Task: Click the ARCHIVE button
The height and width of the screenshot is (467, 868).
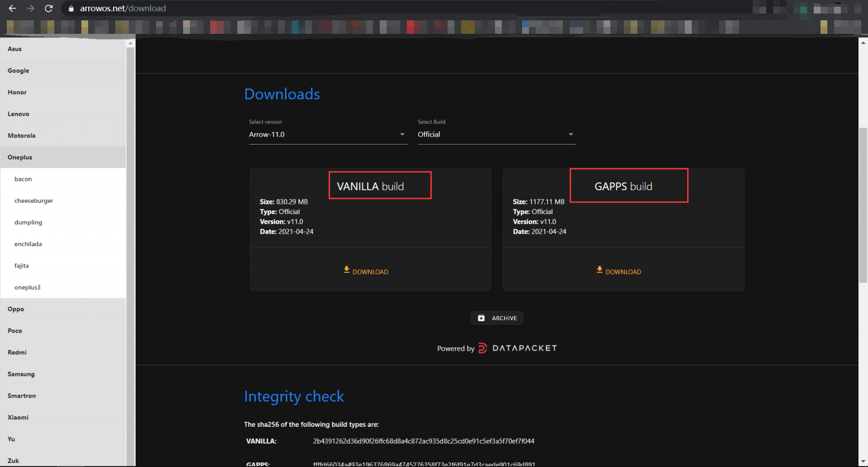Action: pos(497,318)
